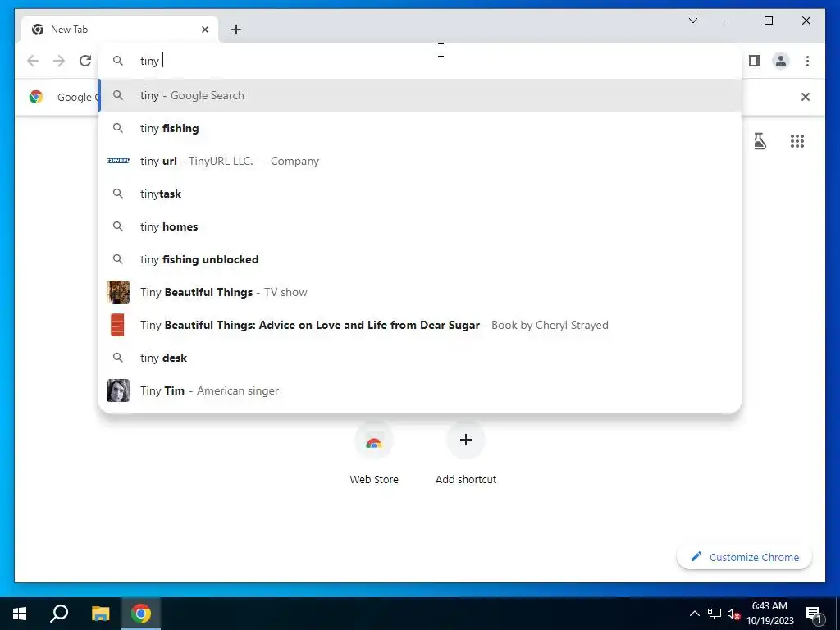This screenshot has width=840, height=630.
Task: Open the Chrome side panel
Action: tap(755, 61)
